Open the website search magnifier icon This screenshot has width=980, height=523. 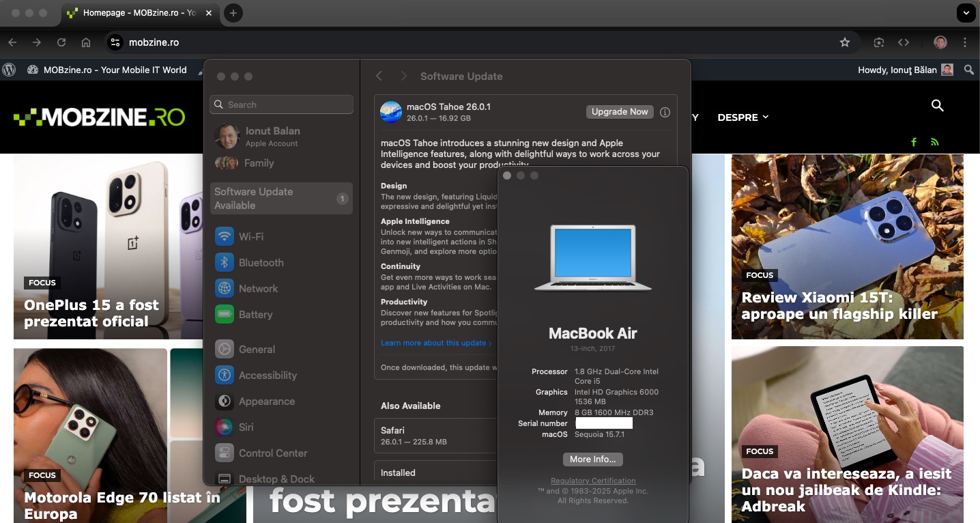click(937, 105)
